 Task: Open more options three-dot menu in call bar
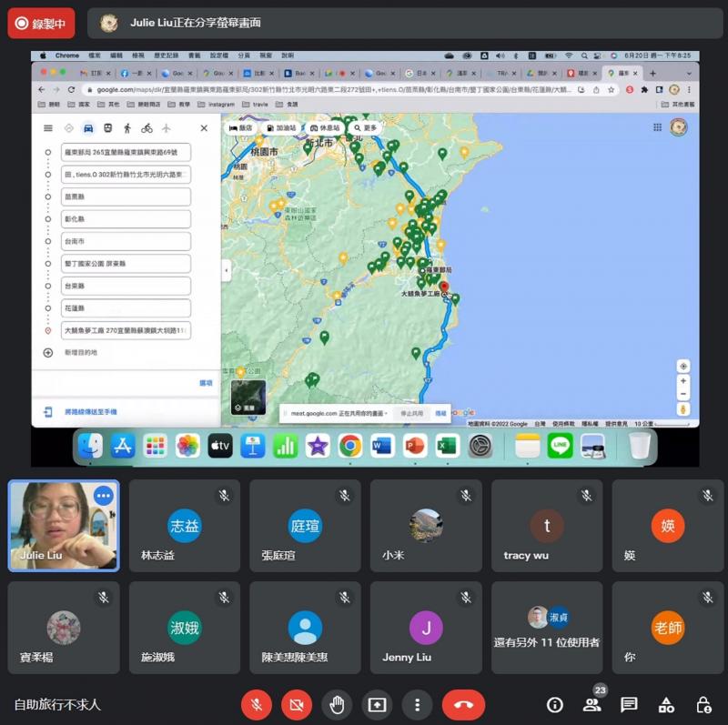417,704
